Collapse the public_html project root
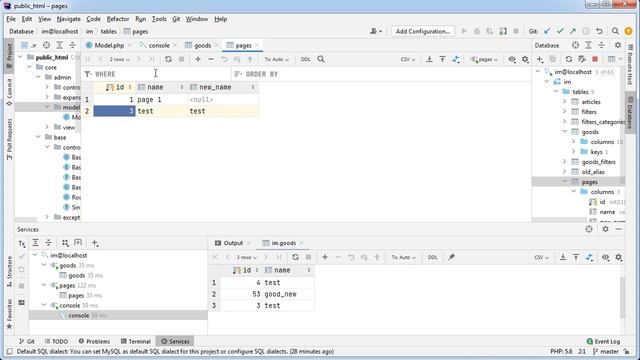This screenshot has height=360, width=640. 20,57
